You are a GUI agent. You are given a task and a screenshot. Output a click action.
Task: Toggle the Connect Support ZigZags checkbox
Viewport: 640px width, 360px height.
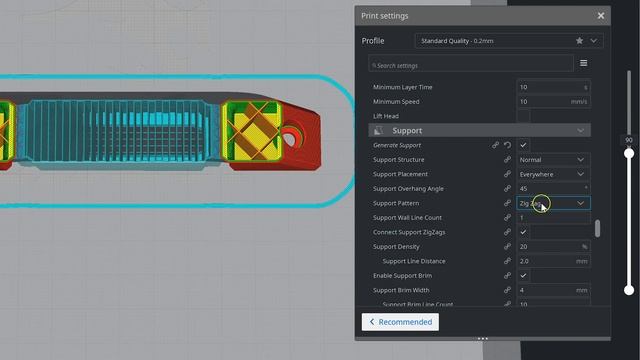click(x=524, y=232)
